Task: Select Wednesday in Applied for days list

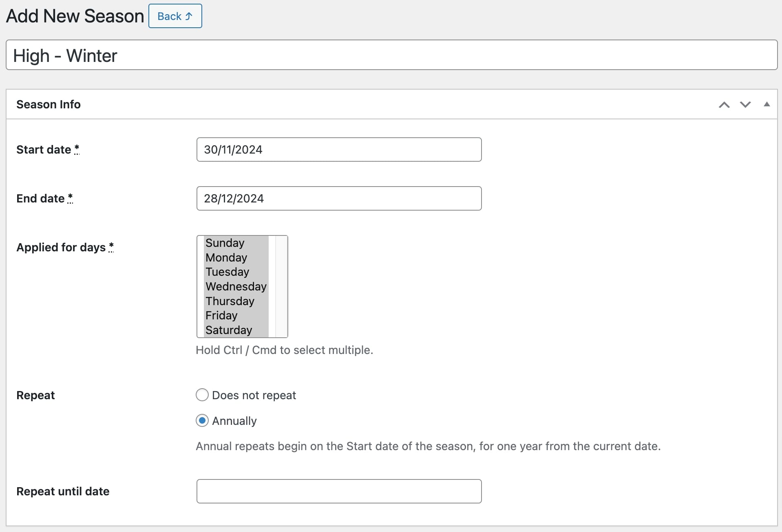Action: 236,287
